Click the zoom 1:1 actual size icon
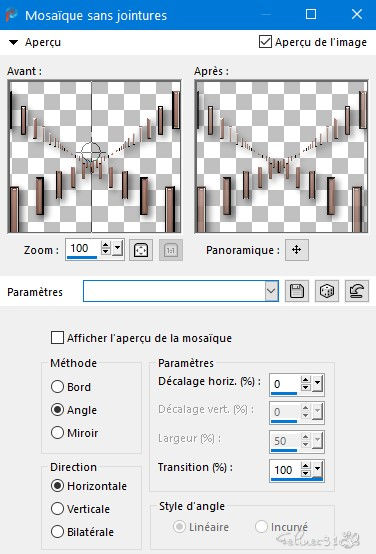The image size is (376, 554). (x=171, y=250)
